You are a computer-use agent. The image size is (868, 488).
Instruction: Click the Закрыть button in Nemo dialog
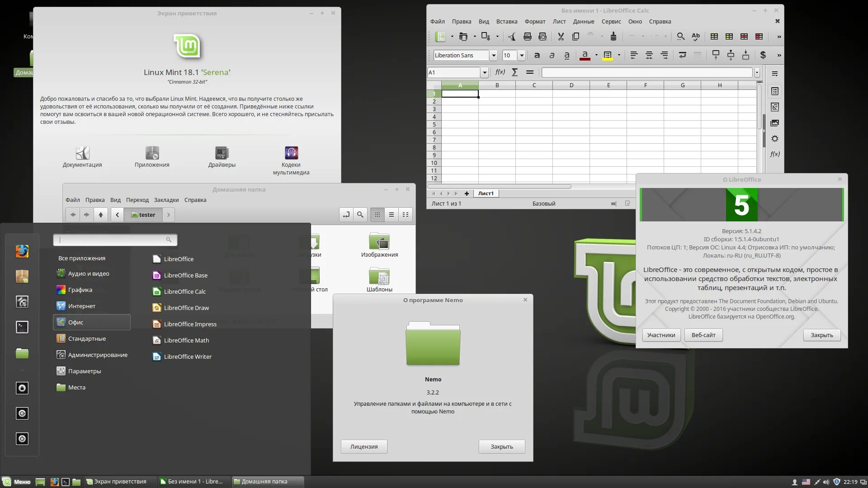pyautogui.click(x=502, y=446)
